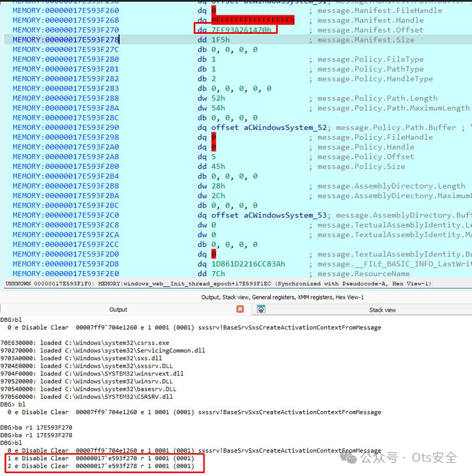The height and width of the screenshot is (476, 472).
Task: Click comment message.Policy.FileHandle
Action: [375, 137]
